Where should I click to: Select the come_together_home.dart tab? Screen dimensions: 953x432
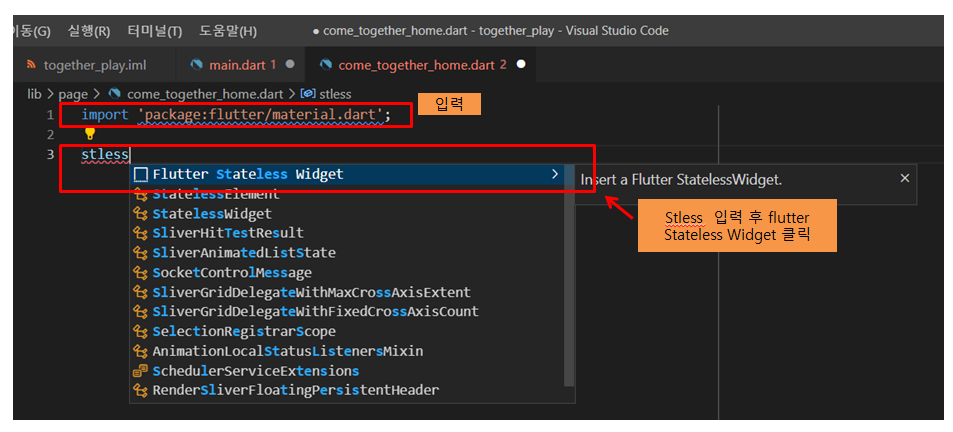[421, 65]
